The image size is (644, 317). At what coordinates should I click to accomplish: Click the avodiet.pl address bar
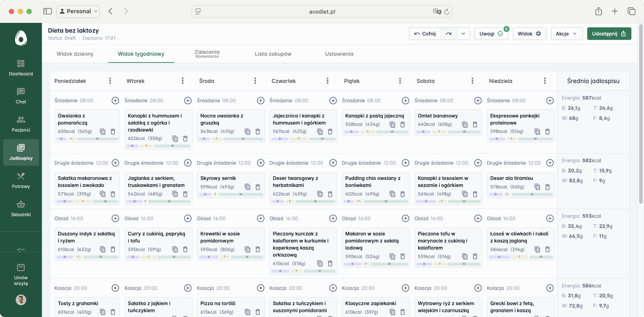point(322,12)
